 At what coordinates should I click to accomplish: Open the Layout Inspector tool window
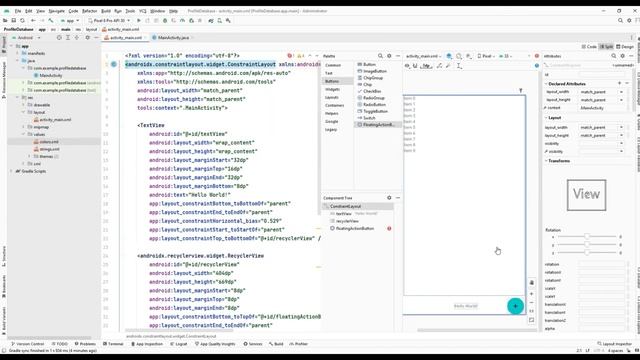tap(614, 344)
